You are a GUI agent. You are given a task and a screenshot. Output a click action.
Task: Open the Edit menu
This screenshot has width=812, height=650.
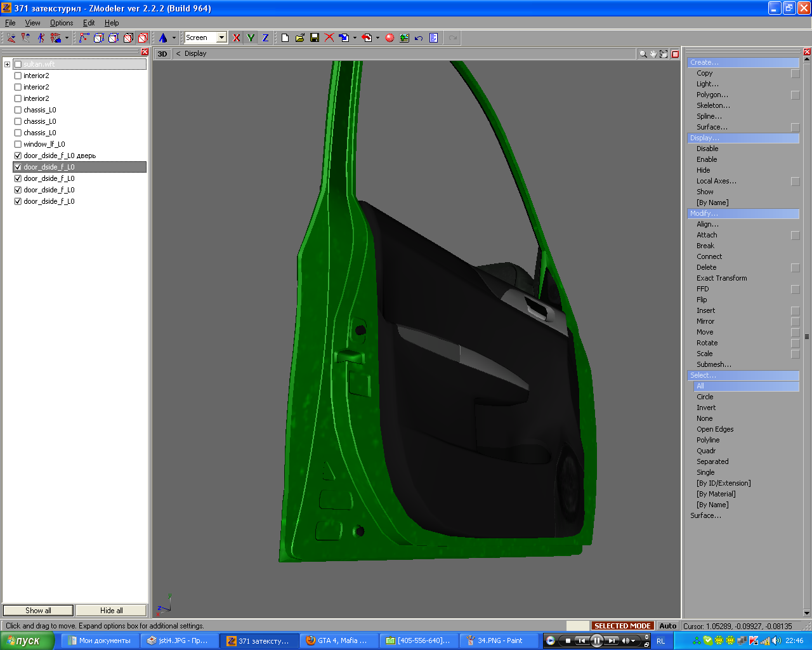[89, 23]
